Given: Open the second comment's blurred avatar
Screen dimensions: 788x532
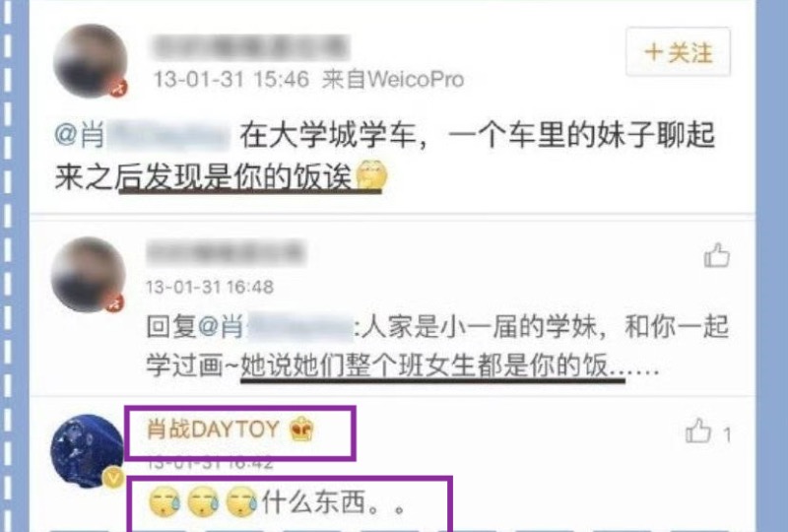Looking at the screenshot, I should pyautogui.click(x=89, y=275).
